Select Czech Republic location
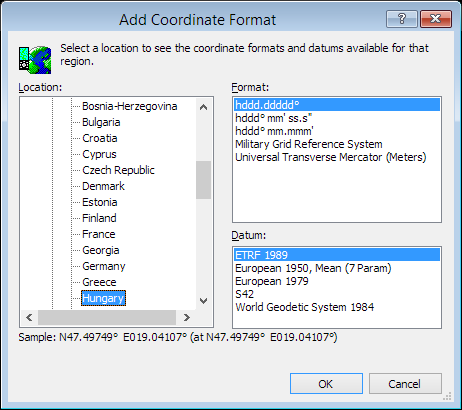The height and width of the screenshot is (410, 462). coord(118,170)
